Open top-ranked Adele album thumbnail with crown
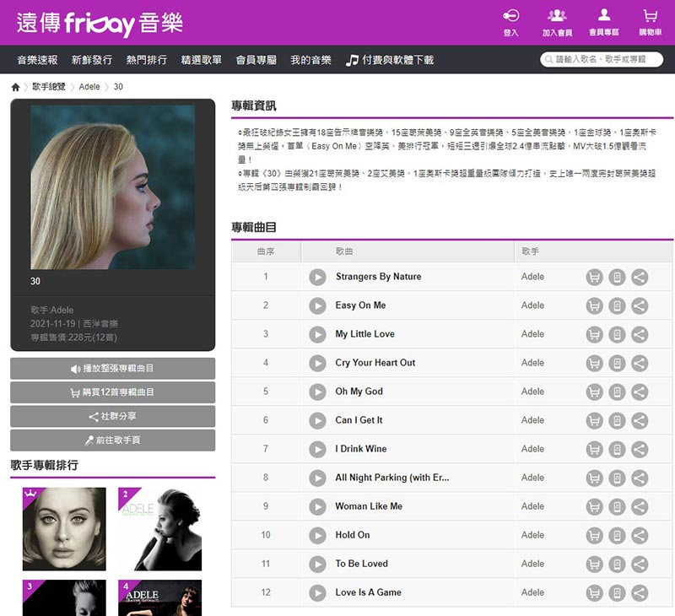Viewport: 675px width, 616px height. 64,529
